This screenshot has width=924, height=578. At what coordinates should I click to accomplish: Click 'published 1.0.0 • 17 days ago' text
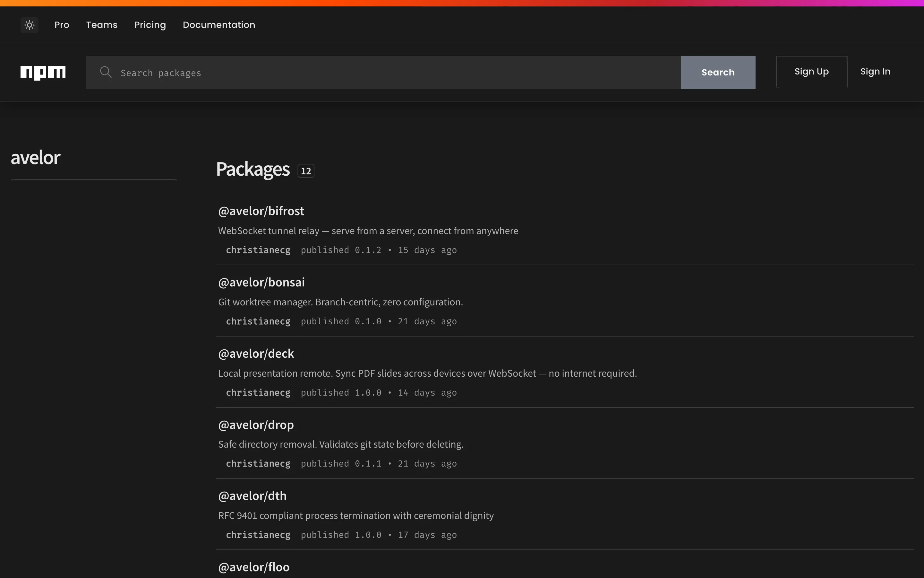pos(379,535)
